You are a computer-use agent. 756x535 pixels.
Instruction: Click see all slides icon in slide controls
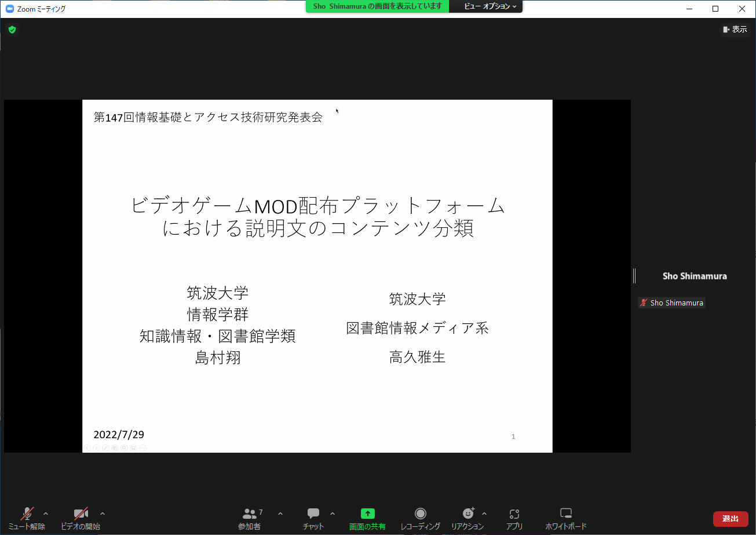click(x=115, y=448)
